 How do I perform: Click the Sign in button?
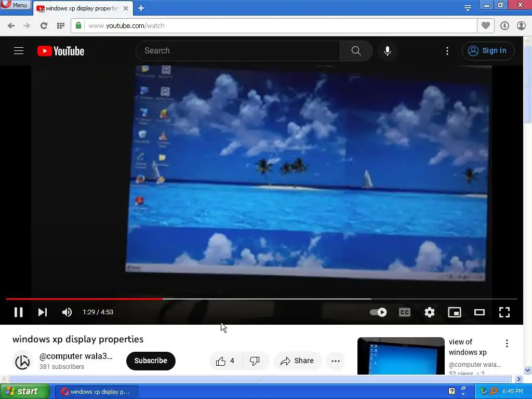(488, 51)
